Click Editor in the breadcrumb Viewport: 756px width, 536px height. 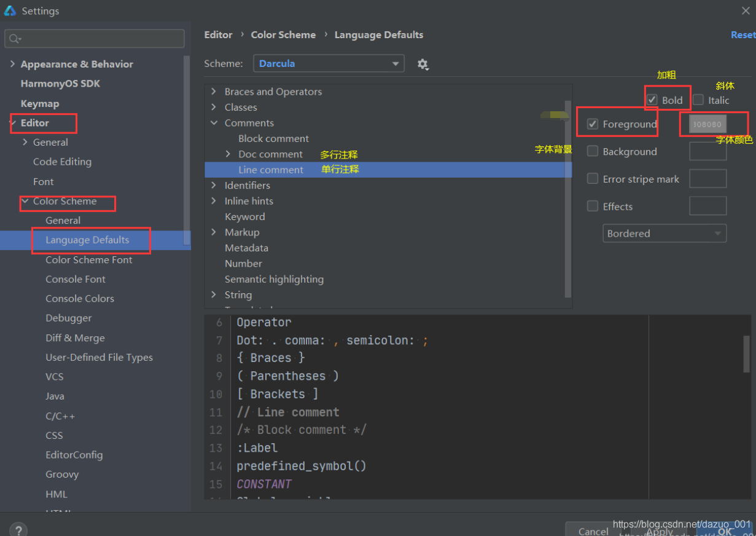click(218, 35)
